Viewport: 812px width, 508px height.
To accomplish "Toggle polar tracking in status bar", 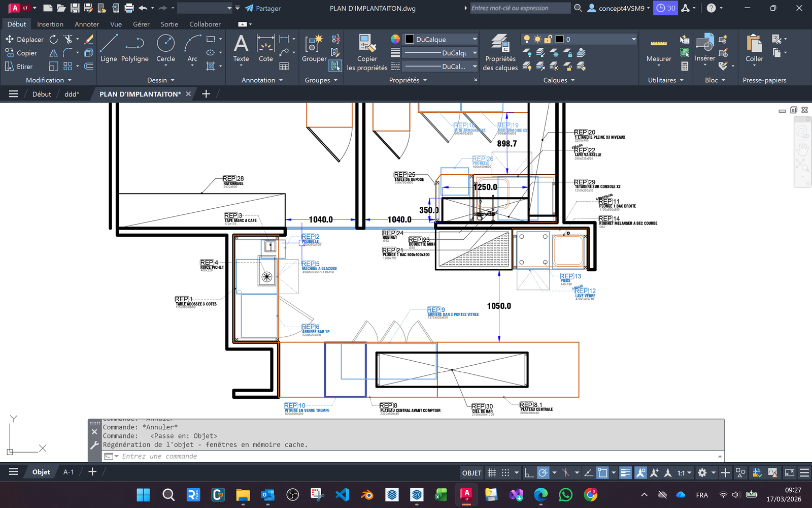I will tap(543, 473).
